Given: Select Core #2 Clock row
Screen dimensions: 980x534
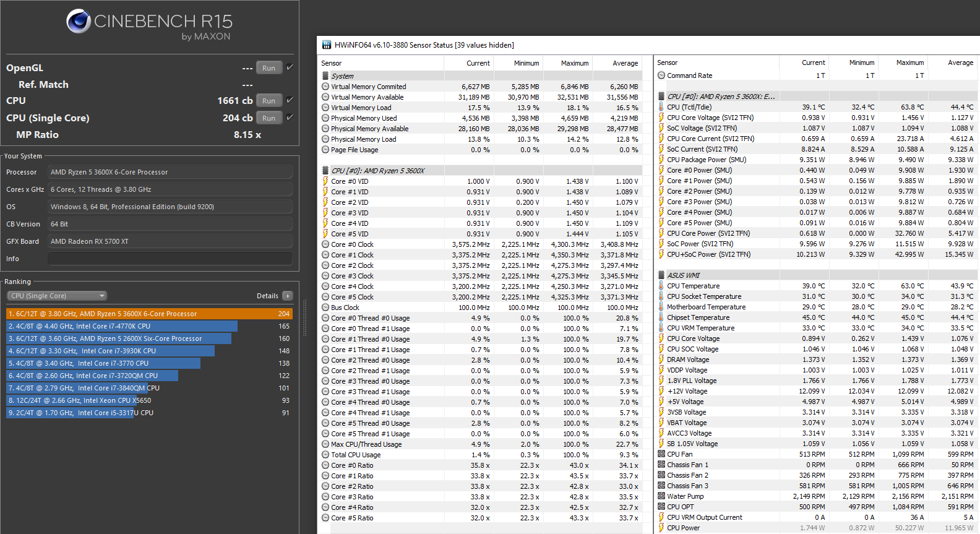Looking at the screenshot, I should pos(481,265).
